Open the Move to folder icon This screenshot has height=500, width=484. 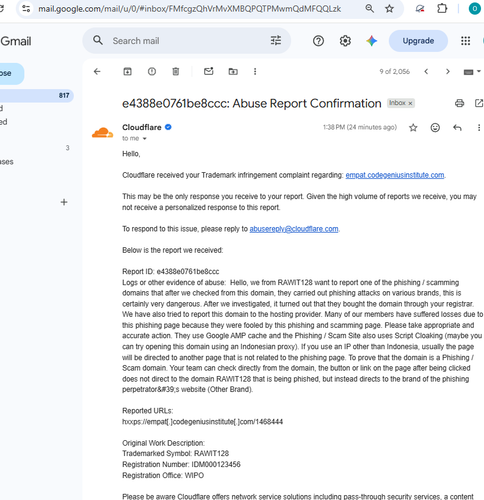coord(233,71)
